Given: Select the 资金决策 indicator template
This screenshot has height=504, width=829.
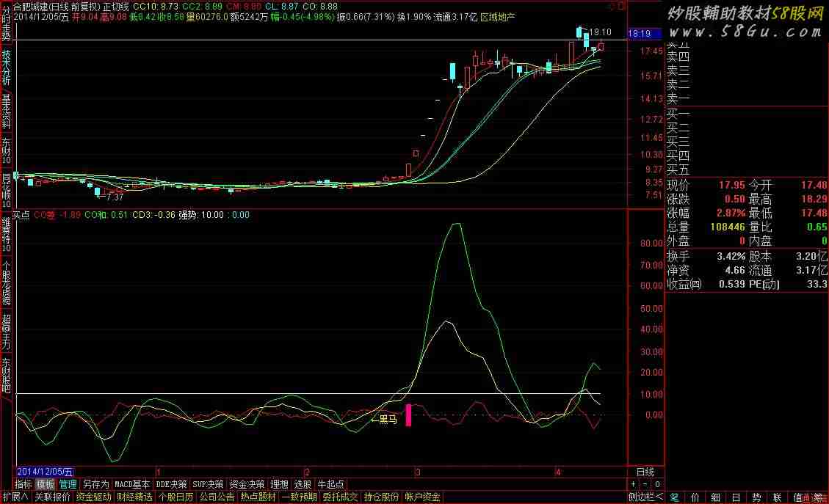Looking at the screenshot, I should coord(247,484).
